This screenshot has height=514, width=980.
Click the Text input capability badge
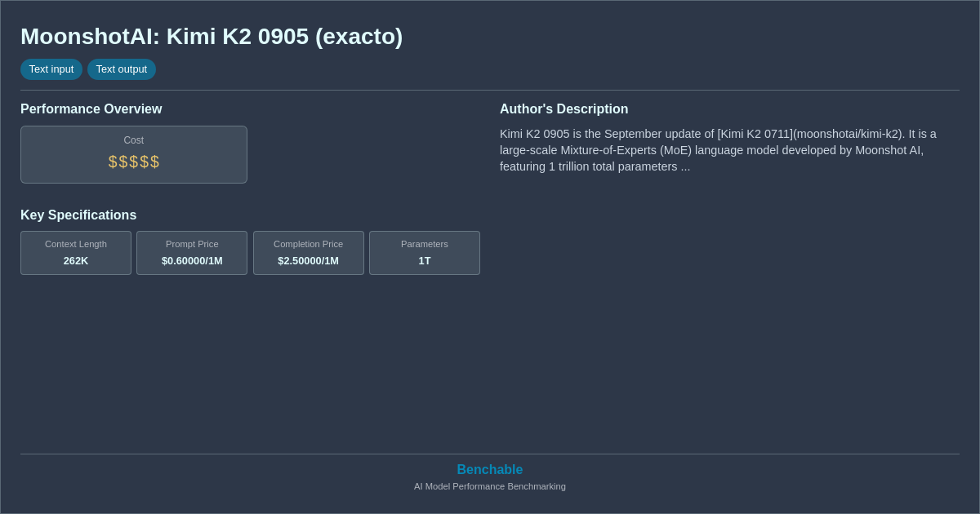(x=51, y=69)
